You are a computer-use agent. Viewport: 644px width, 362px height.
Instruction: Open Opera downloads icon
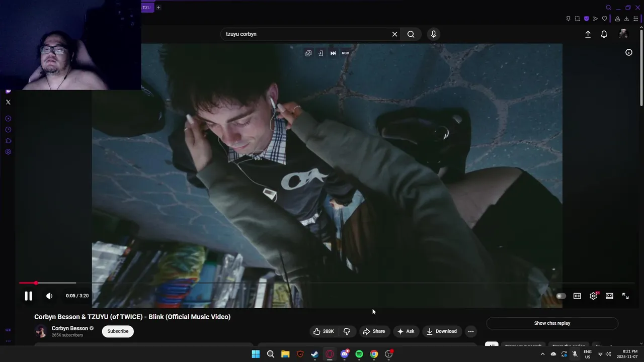pyautogui.click(x=626, y=19)
